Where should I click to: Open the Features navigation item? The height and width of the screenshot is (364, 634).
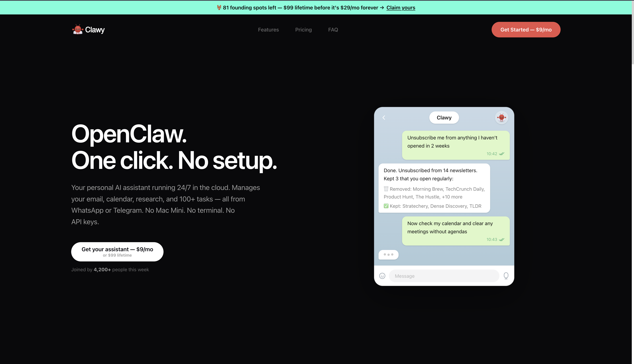coord(268,29)
